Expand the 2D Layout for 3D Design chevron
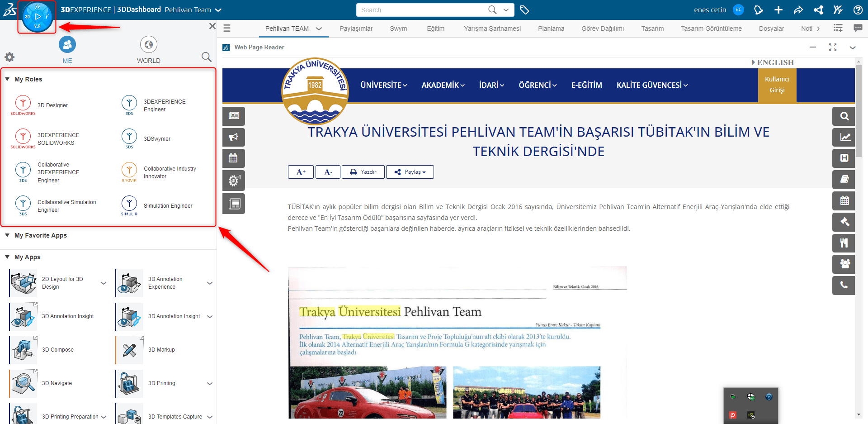868x424 pixels. (104, 283)
